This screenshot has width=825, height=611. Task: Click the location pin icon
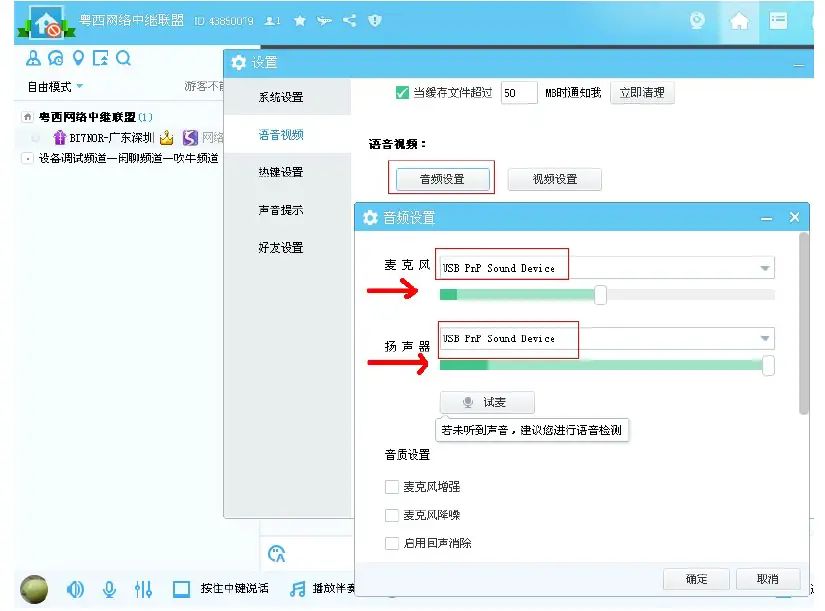[78, 58]
